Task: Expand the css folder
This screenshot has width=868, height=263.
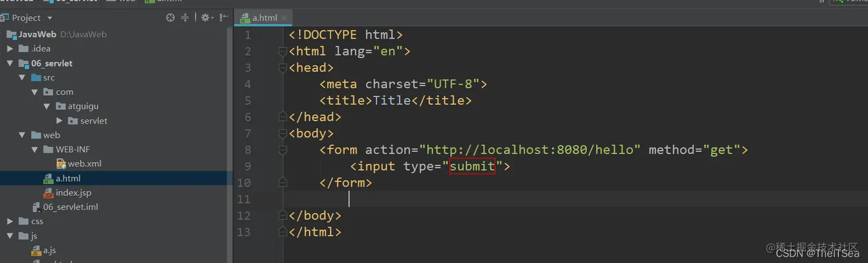Action: click(10, 221)
